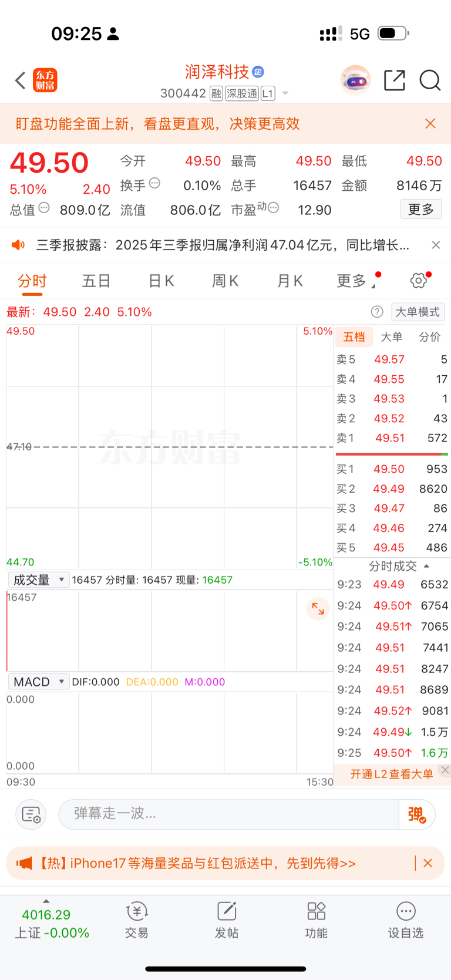Expand the 上证 index panel arrow
The image size is (451, 980).
tap(46, 901)
